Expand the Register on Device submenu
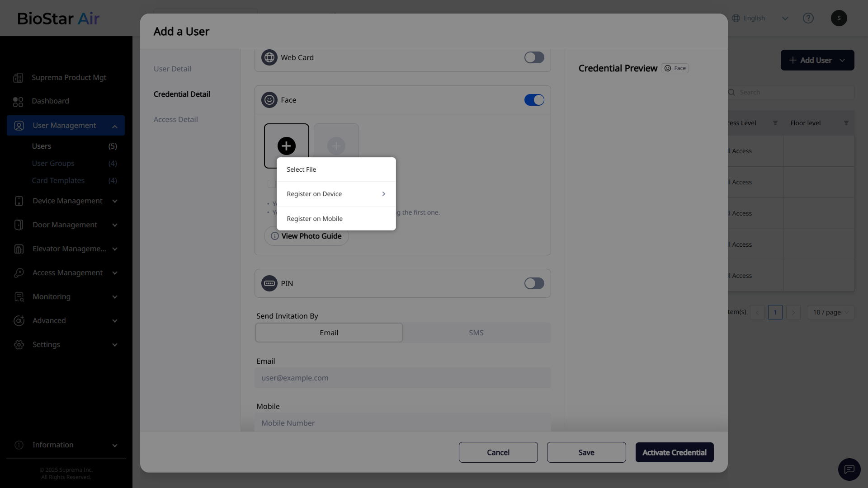This screenshot has height=488, width=868. tap(336, 194)
